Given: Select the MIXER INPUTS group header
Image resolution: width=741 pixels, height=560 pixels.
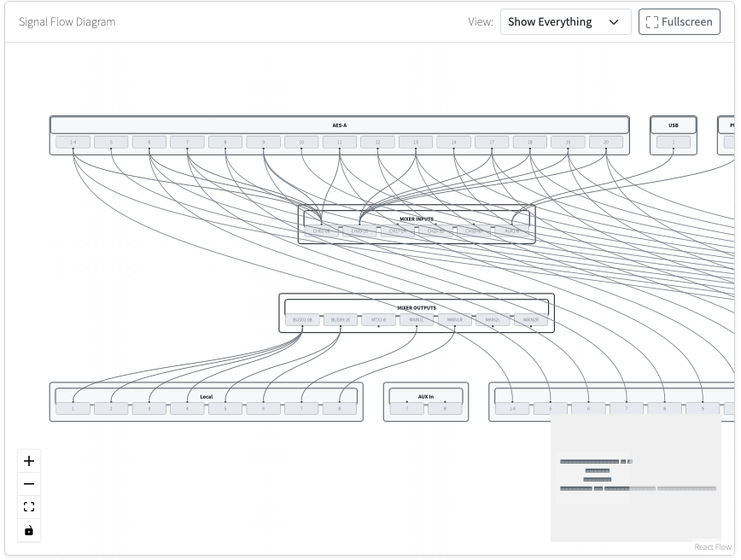Looking at the screenshot, I should tap(417, 219).
